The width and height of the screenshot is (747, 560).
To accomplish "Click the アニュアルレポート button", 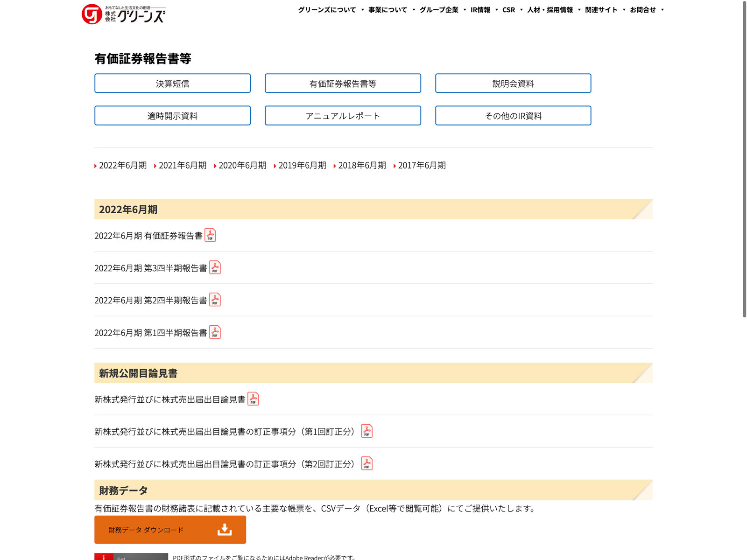I will click(343, 116).
